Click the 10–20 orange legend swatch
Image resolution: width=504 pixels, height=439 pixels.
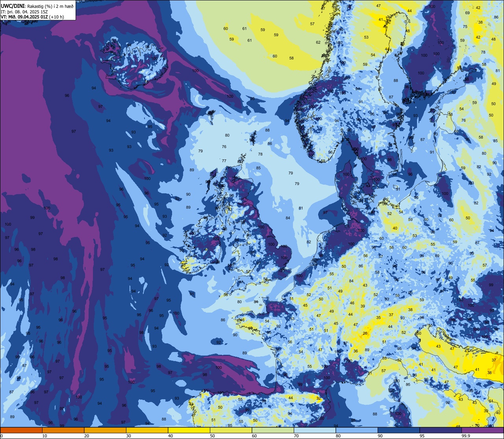[63, 430]
